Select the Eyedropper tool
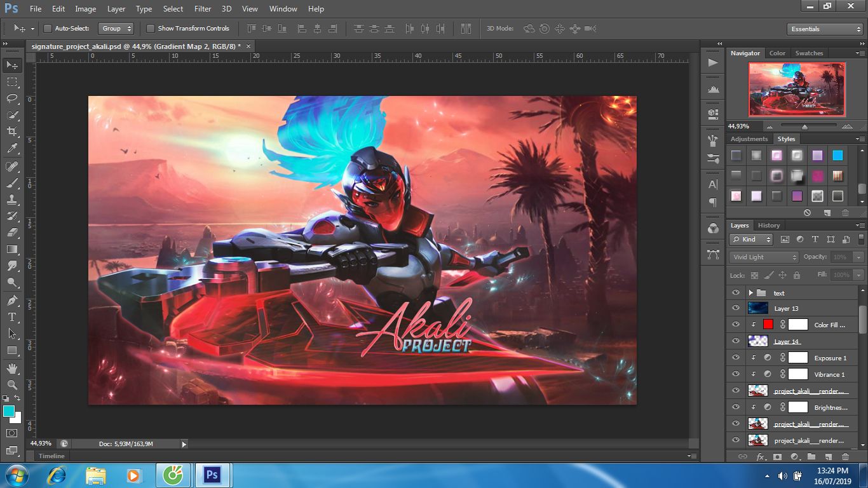Image resolution: width=868 pixels, height=488 pixels. (x=12, y=149)
